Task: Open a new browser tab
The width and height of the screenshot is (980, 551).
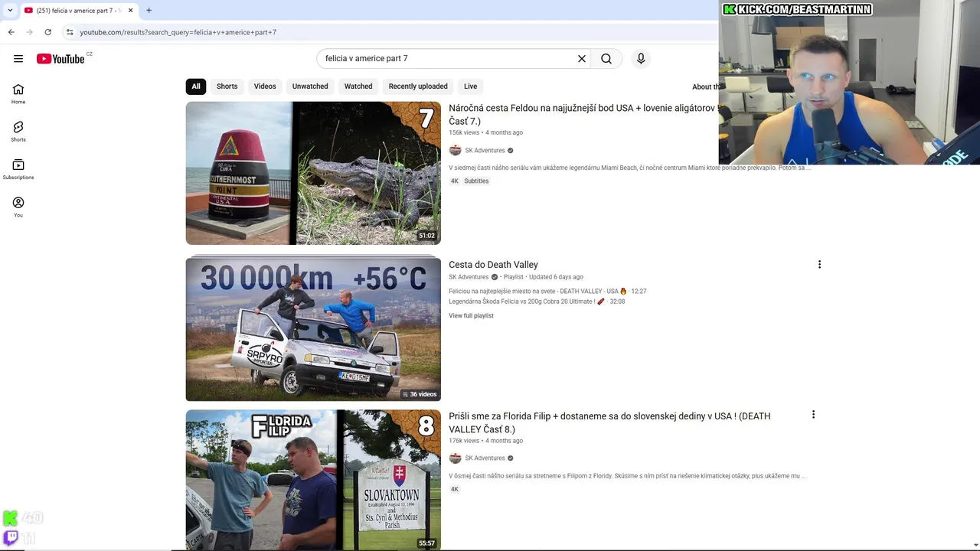Action: 149,10
